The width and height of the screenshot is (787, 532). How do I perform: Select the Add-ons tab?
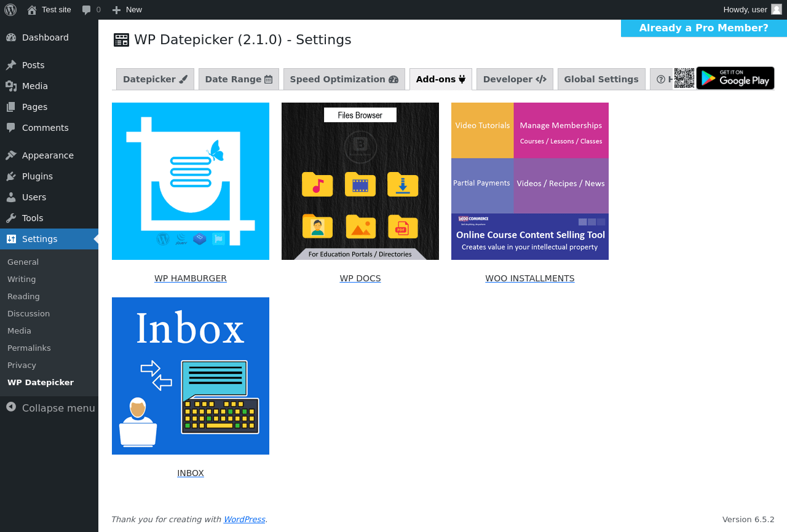pyautogui.click(x=441, y=79)
